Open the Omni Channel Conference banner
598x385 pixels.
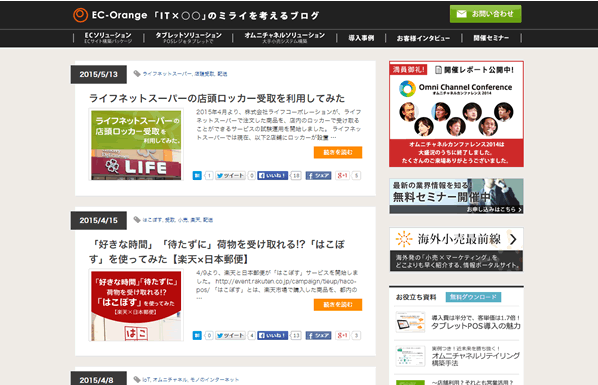point(457,114)
